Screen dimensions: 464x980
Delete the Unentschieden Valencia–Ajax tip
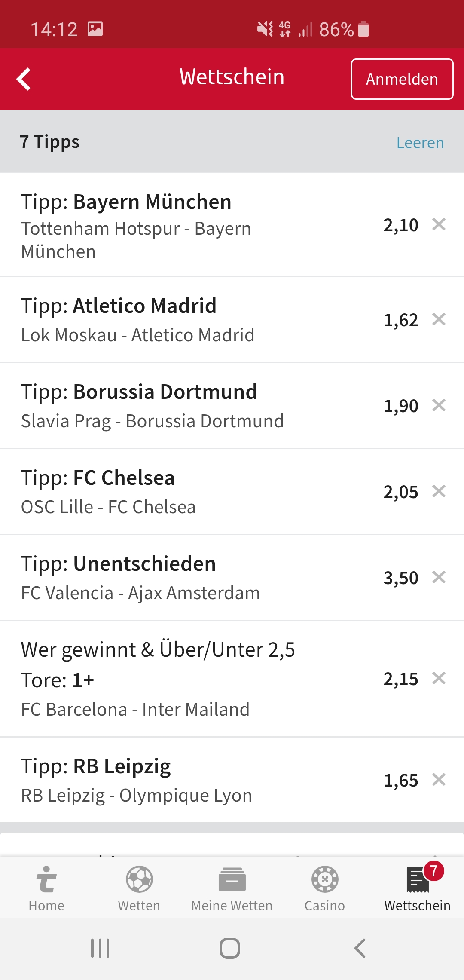pyautogui.click(x=439, y=577)
